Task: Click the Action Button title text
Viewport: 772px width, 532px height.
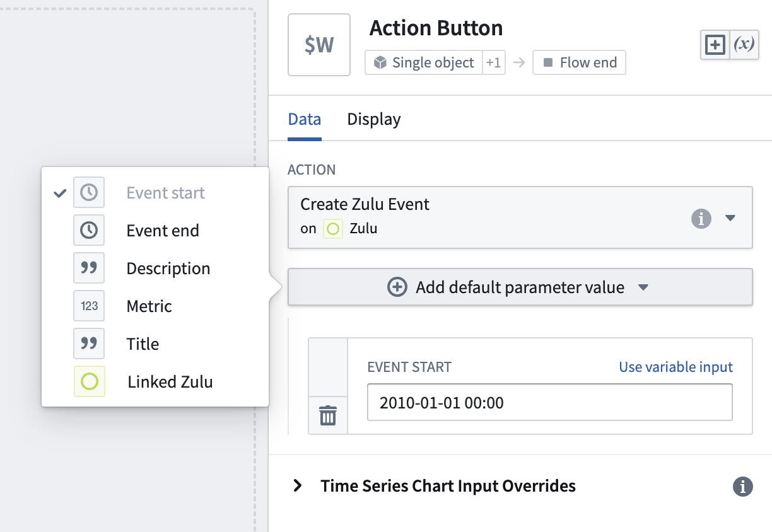Action: [436, 28]
